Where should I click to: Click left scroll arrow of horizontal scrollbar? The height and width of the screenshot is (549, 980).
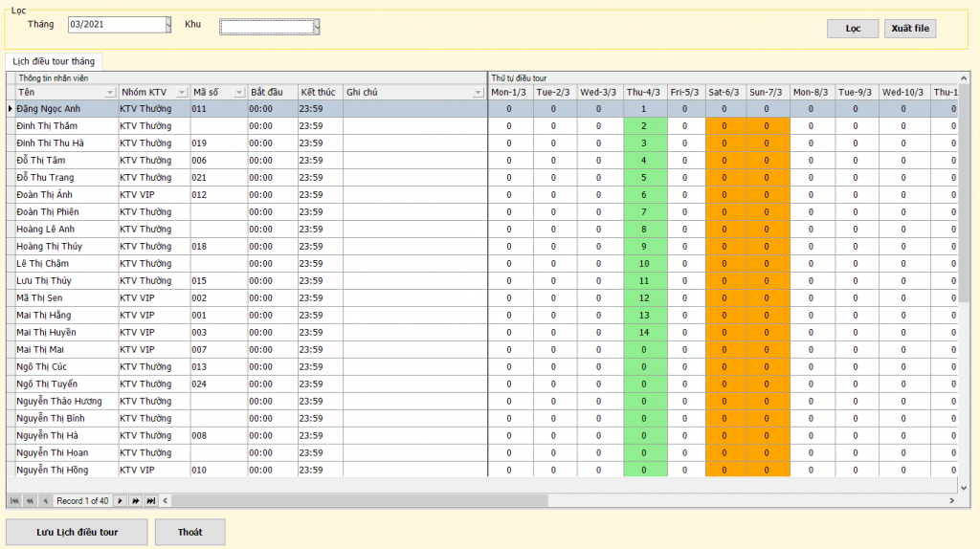(166, 500)
